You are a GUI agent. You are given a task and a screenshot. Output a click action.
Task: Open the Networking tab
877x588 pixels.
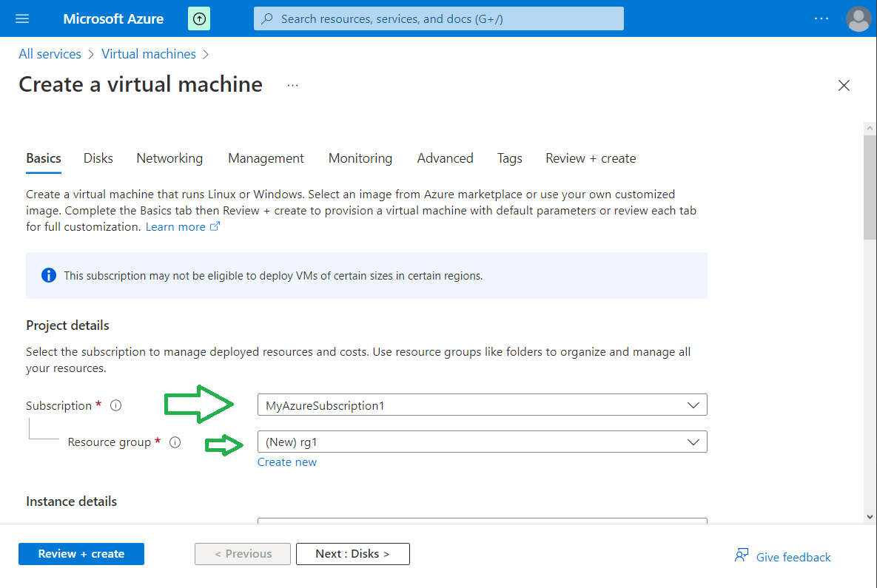pos(169,158)
